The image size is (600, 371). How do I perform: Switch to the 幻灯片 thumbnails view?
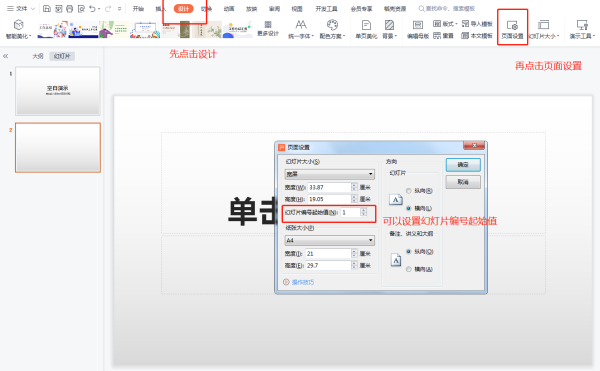tap(62, 56)
